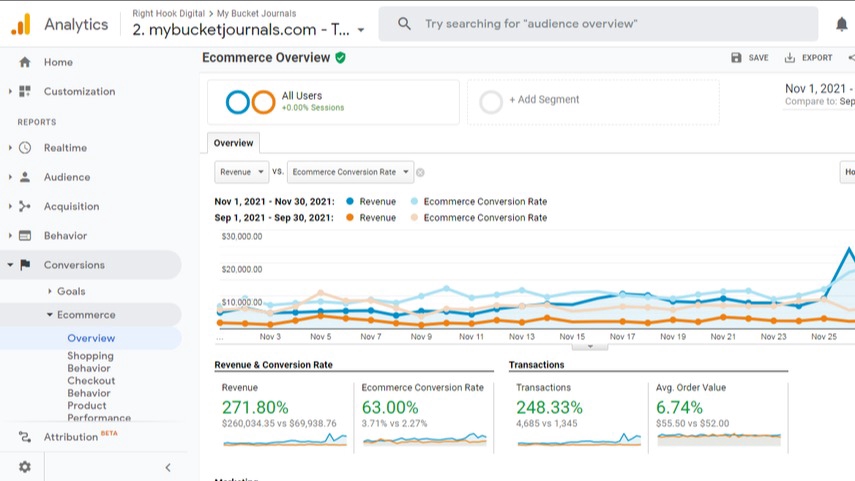Click the Behavior layout icon

[x=25, y=236]
